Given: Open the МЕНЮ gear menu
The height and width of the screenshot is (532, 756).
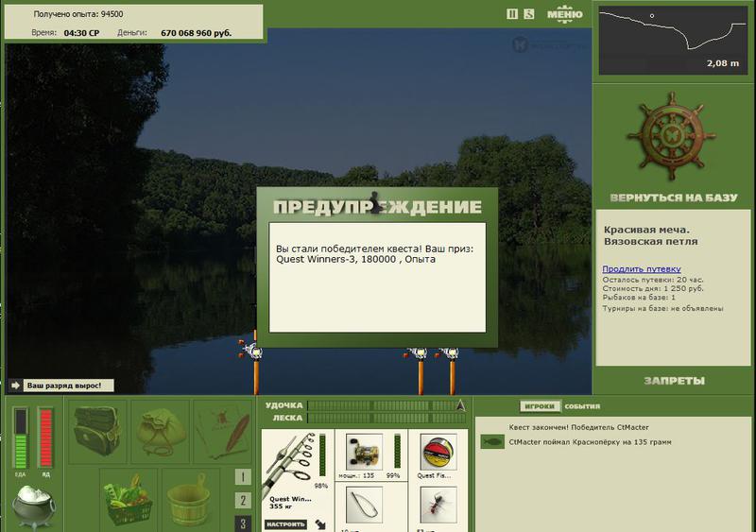Looking at the screenshot, I should (x=564, y=14).
